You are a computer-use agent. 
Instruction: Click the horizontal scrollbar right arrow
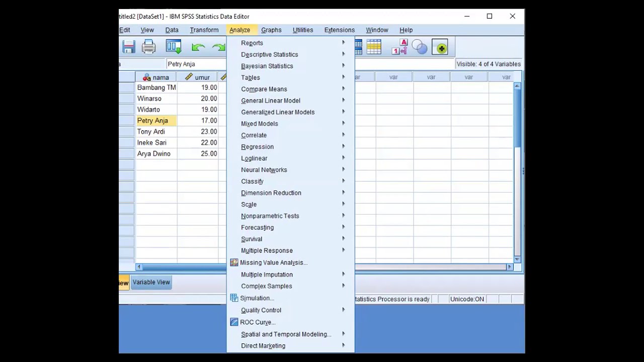pyautogui.click(x=509, y=267)
